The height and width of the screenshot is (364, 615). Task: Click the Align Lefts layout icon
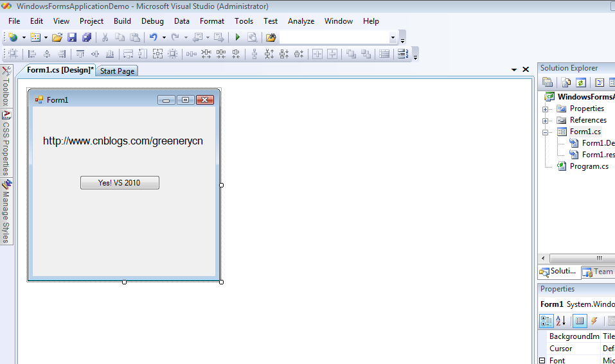[x=32, y=54]
